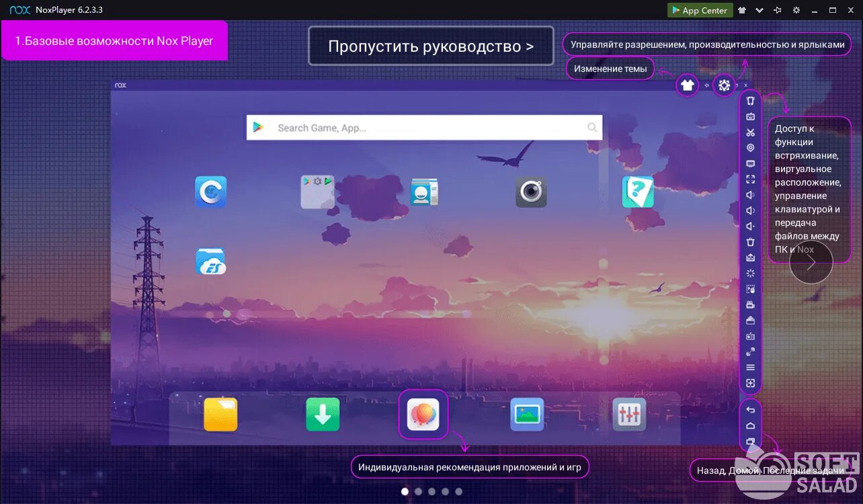This screenshot has height=504, width=863.
Task: Click the magnifier icon in search bar
Action: point(591,127)
